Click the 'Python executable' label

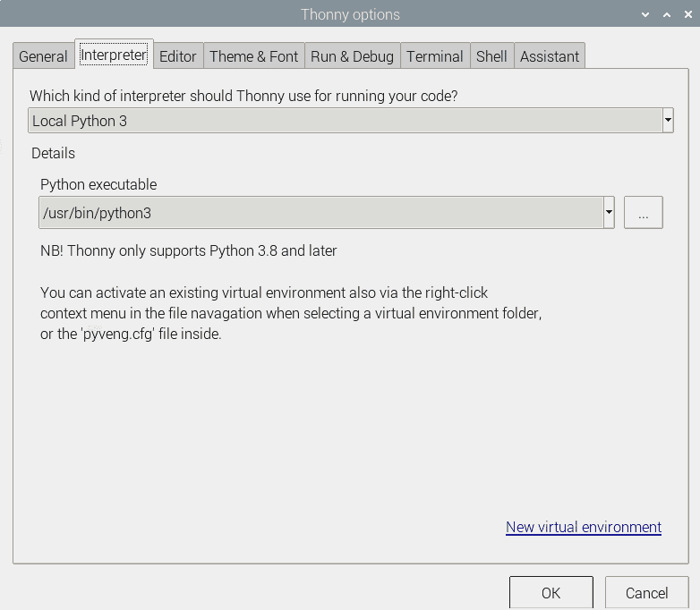tap(98, 184)
